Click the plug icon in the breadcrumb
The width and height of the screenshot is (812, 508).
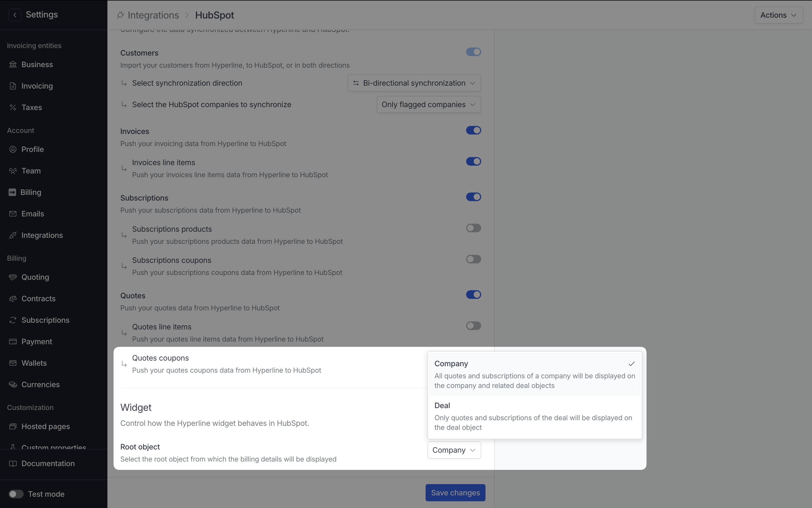coord(120,15)
